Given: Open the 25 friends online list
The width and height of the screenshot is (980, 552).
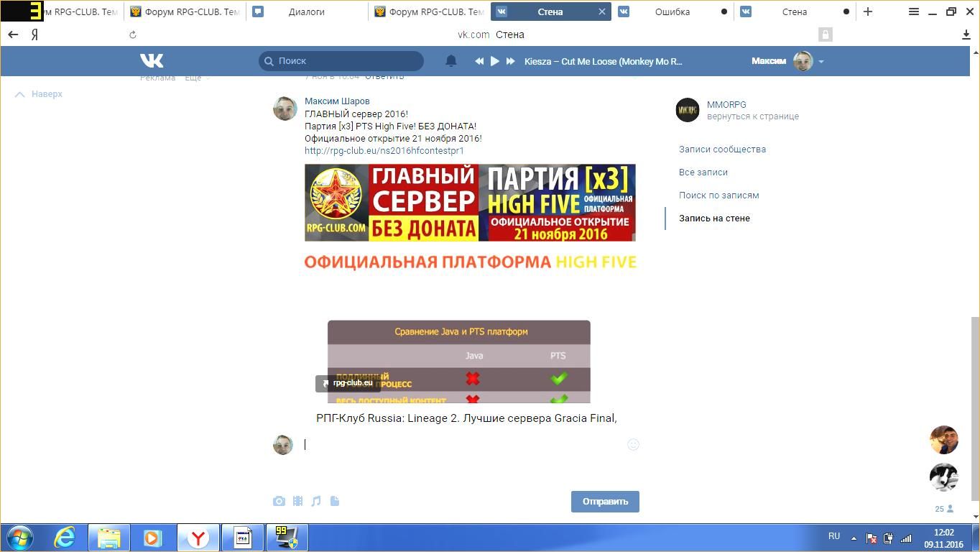Looking at the screenshot, I should click(944, 509).
